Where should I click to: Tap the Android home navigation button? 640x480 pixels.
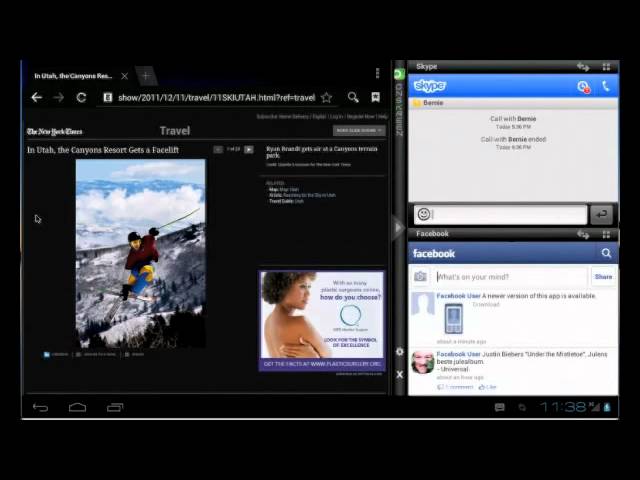(77, 407)
